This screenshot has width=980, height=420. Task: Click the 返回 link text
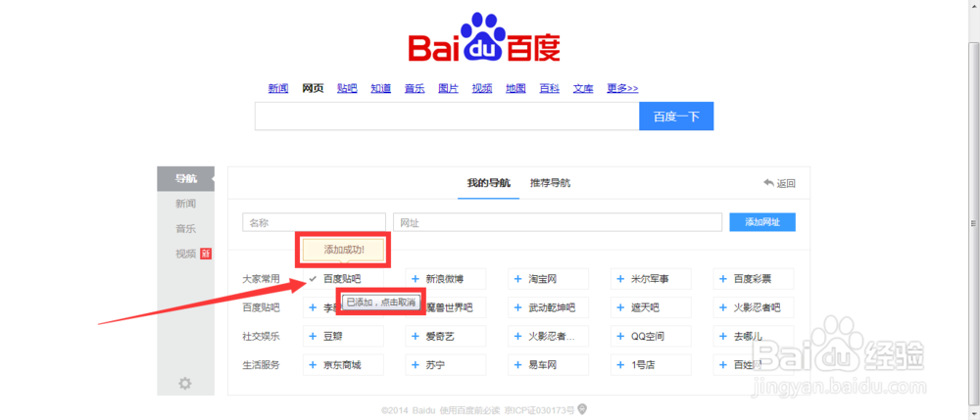(x=786, y=183)
